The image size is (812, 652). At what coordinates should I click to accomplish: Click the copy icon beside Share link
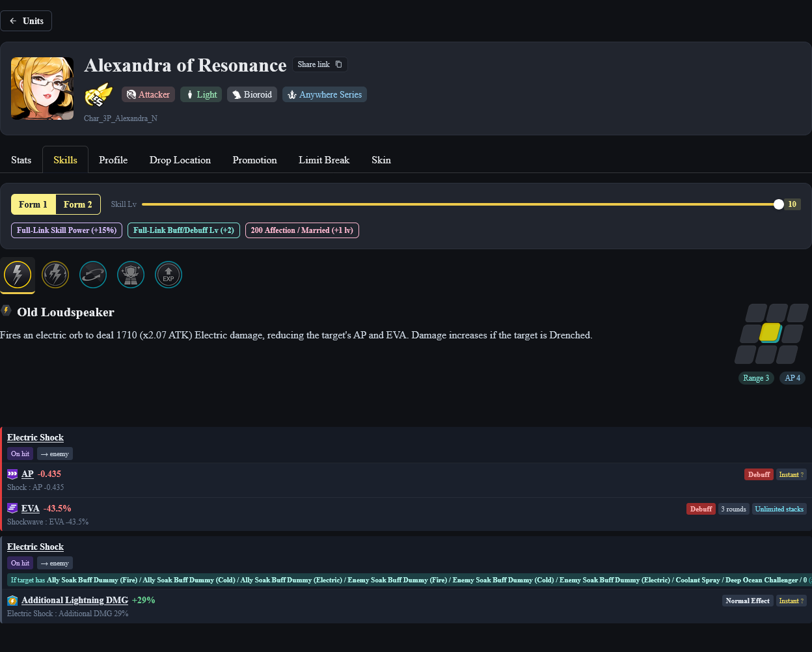pos(338,64)
